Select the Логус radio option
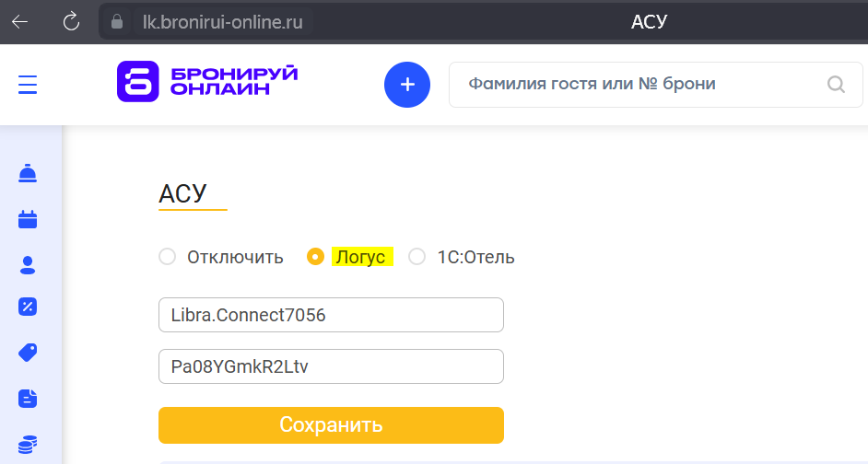The width and height of the screenshot is (868, 464). 315,257
